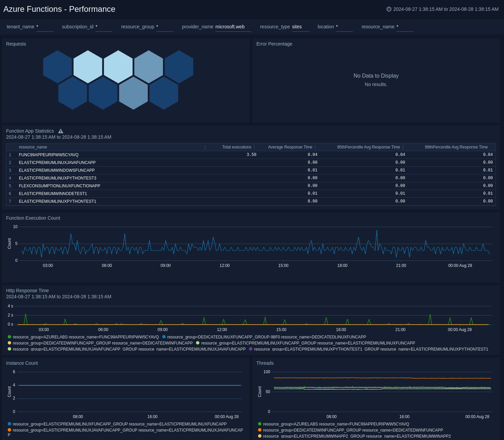Select row ELASTICPREMIUMLINUXJAVAFUNCAPP in the table
504x440 pixels.
pos(251,163)
